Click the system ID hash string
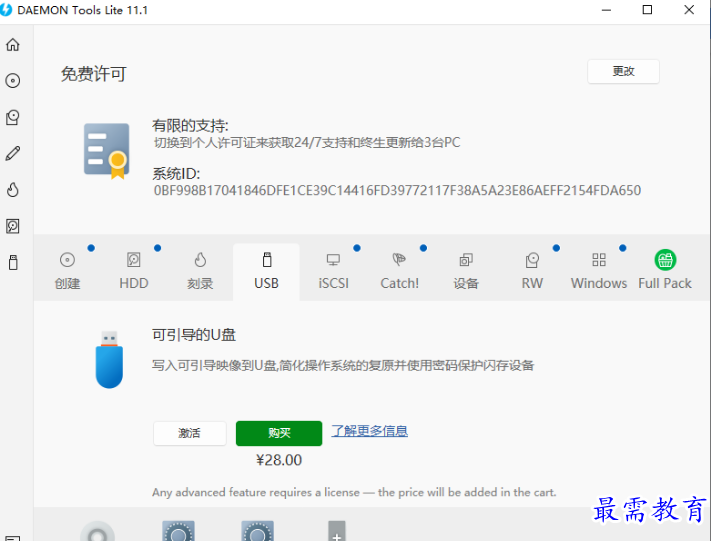The height and width of the screenshot is (541, 715). [397, 190]
